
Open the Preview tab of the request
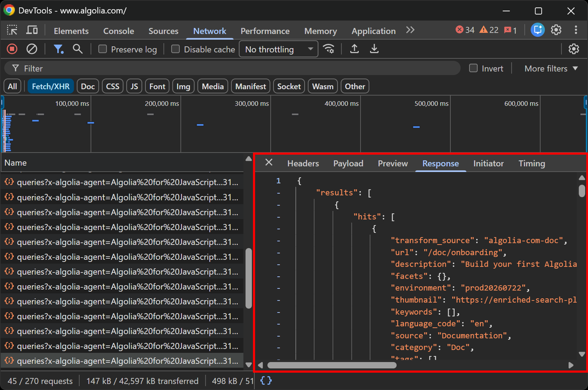393,163
